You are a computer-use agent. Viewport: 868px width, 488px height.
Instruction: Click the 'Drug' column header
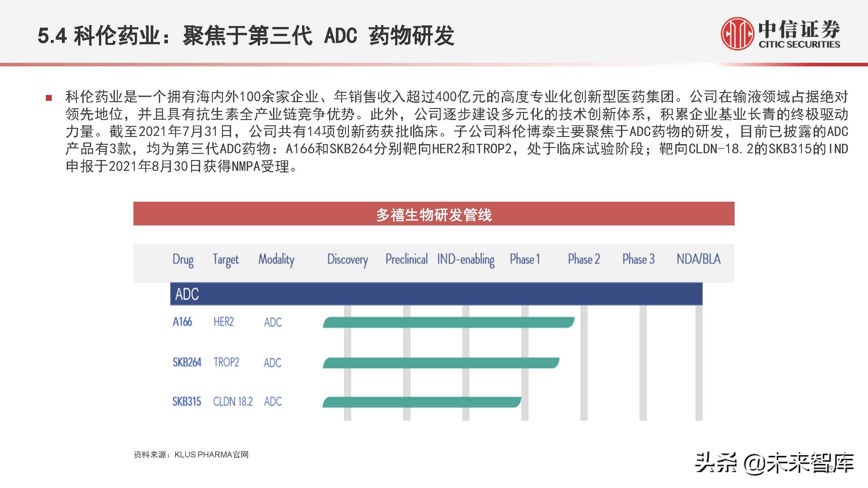pyautogui.click(x=183, y=260)
